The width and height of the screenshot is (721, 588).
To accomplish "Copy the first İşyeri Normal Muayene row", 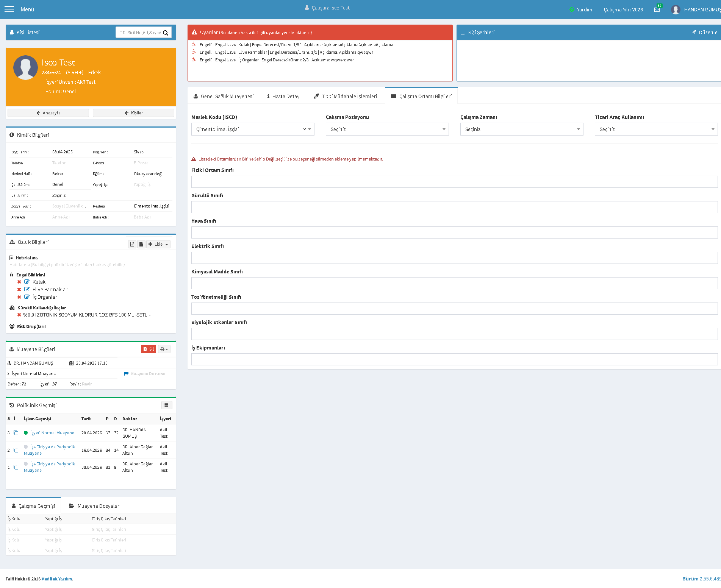I will pos(16,433).
